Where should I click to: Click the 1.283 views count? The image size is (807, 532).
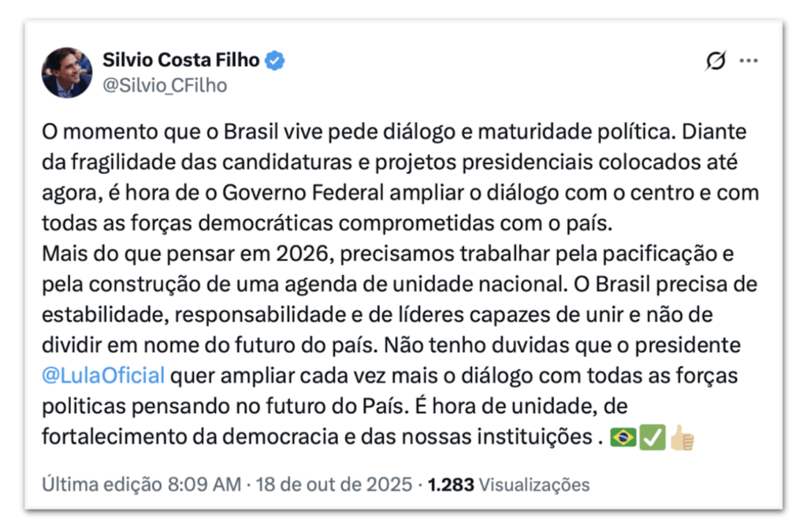click(x=451, y=484)
